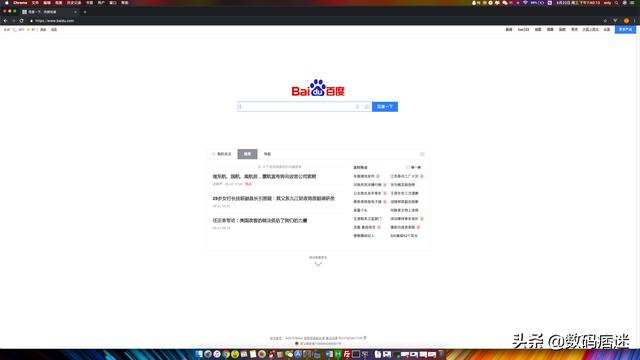The width and height of the screenshot is (640, 360).
Task: Click the Baidu paw logo
Action: pos(318,88)
